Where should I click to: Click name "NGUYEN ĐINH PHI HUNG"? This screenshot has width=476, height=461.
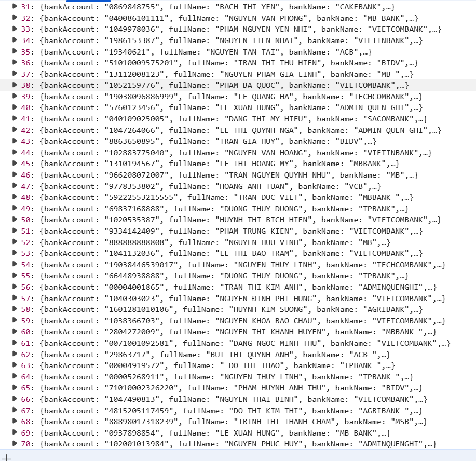click(266, 299)
